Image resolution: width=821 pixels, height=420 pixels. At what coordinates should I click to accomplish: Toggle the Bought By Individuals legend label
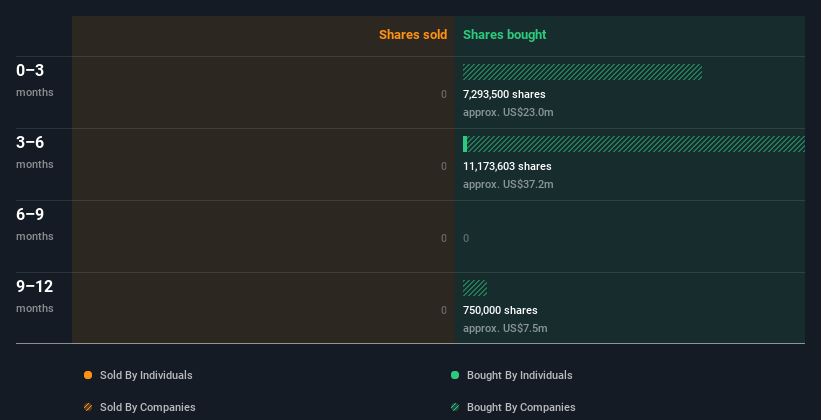pyautogui.click(x=519, y=375)
